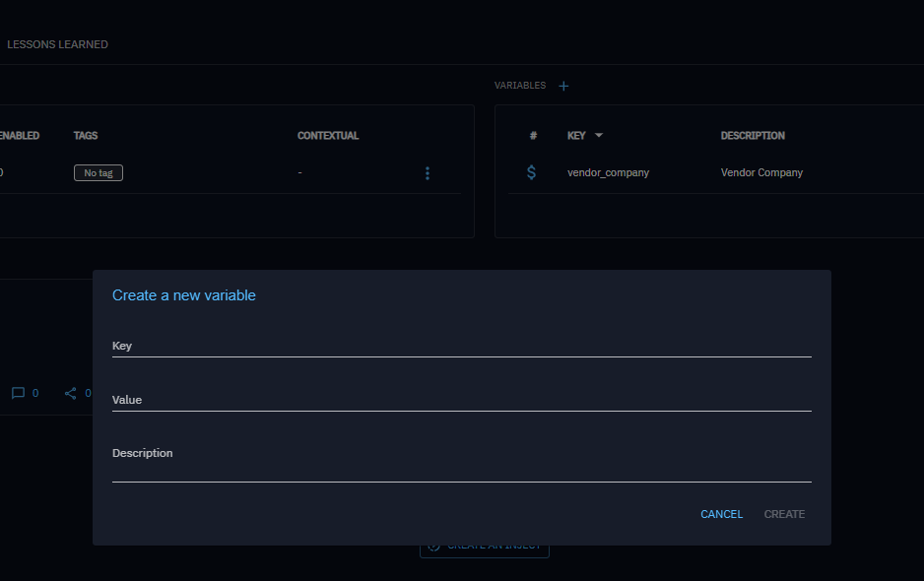
Task: Click the Create button in the dialog
Action: (784, 514)
